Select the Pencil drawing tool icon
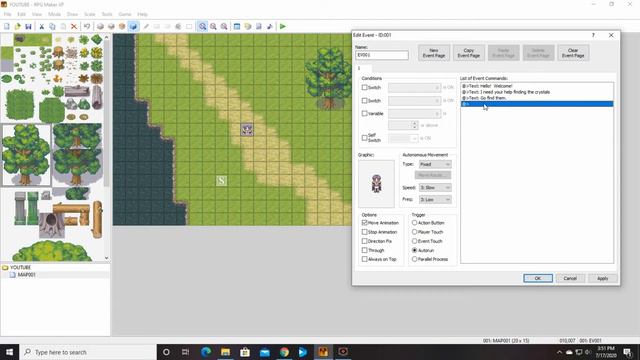 pos(146,27)
